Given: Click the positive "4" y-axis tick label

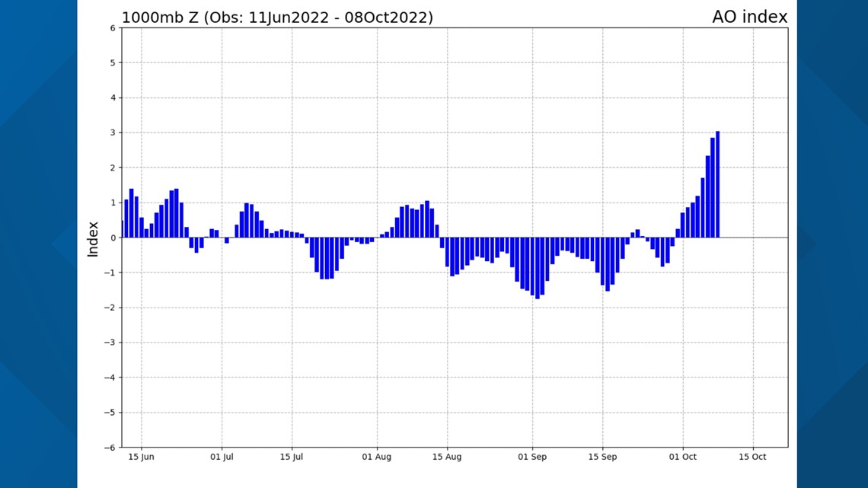Looking at the screenshot, I should click(x=113, y=98).
